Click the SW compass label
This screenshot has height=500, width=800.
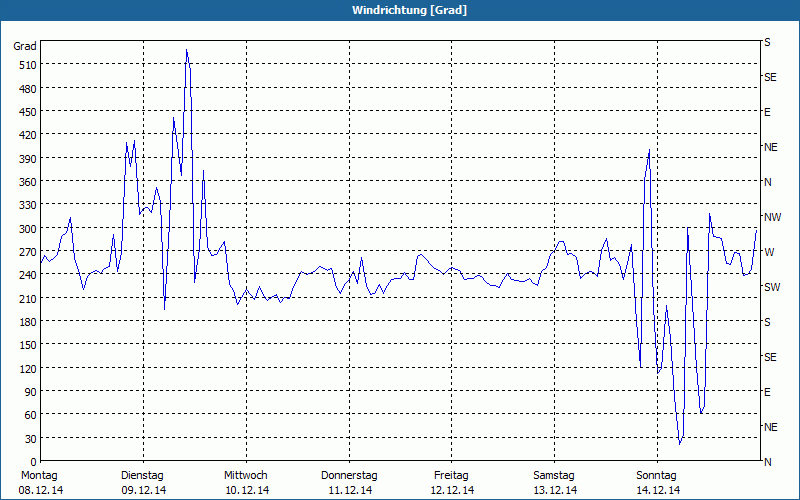[x=772, y=287]
